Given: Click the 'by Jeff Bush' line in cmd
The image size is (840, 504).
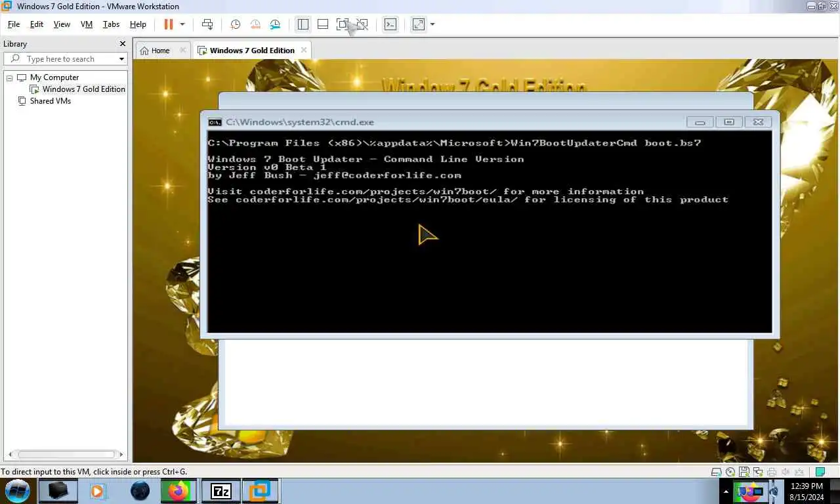Looking at the screenshot, I should point(334,175).
